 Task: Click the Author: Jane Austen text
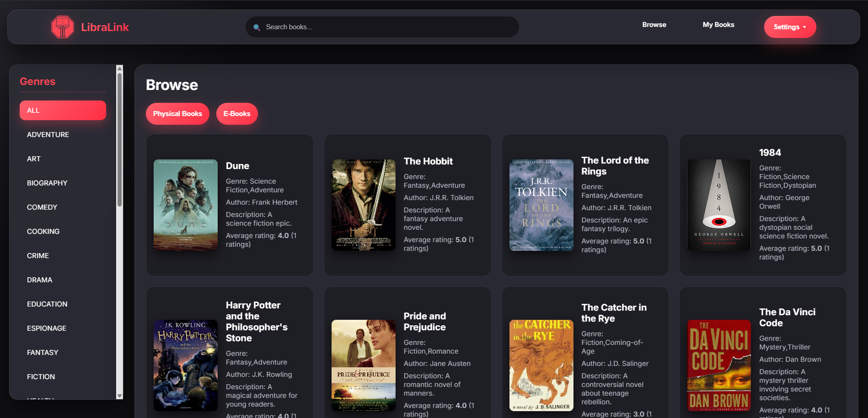pos(437,364)
